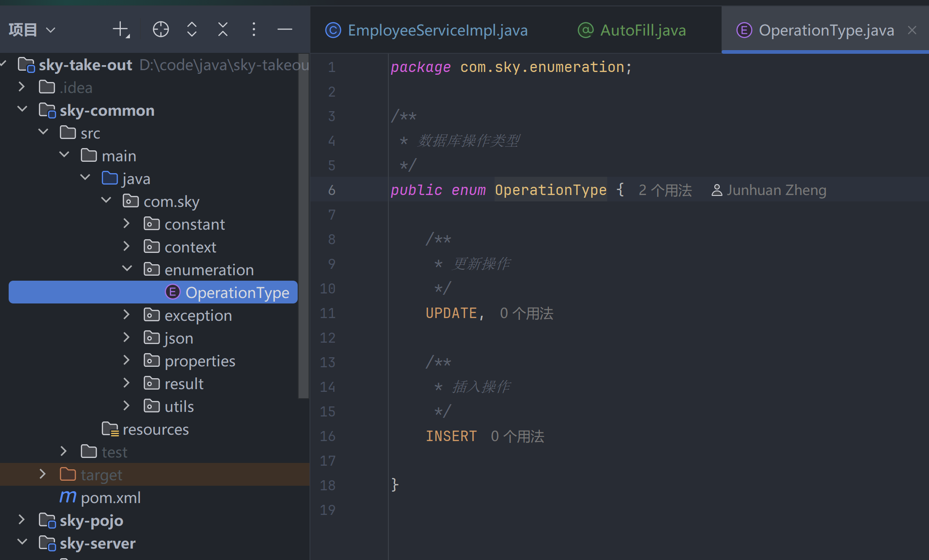Expand the target folder
This screenshot has height=560, width=929.
click(x=42, y=474)
